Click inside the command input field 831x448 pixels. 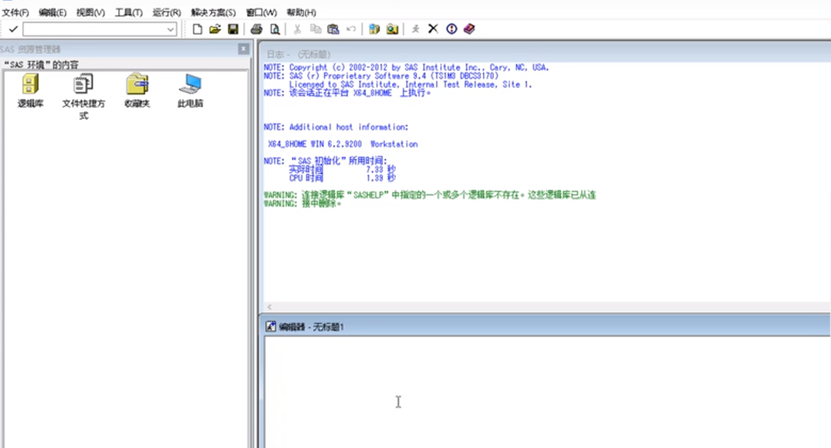[x=92, y=30]
